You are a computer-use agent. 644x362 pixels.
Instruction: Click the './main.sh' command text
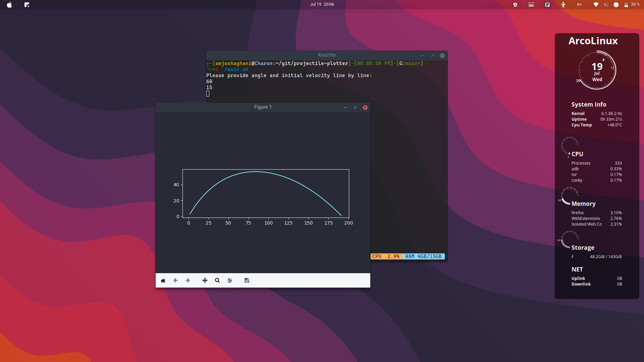[235, 69]
